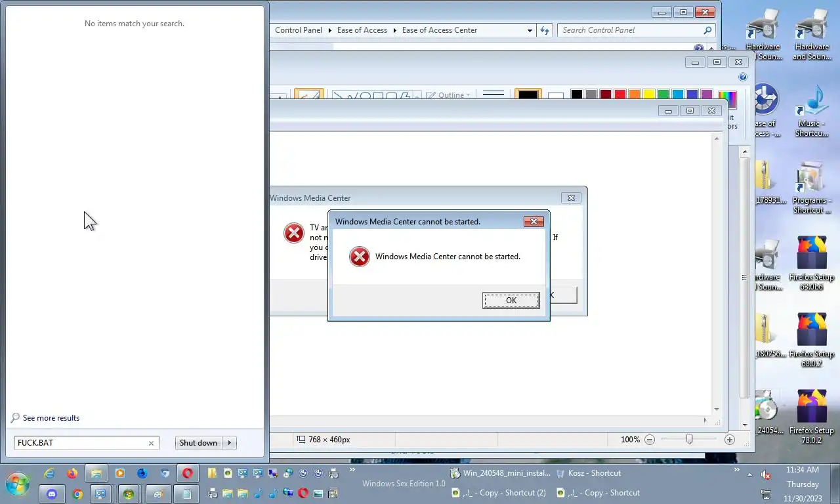This screenshot has width=840, height=504.
Task: Open Windows Media Player taskbar icon
Action: click(119, 473)
